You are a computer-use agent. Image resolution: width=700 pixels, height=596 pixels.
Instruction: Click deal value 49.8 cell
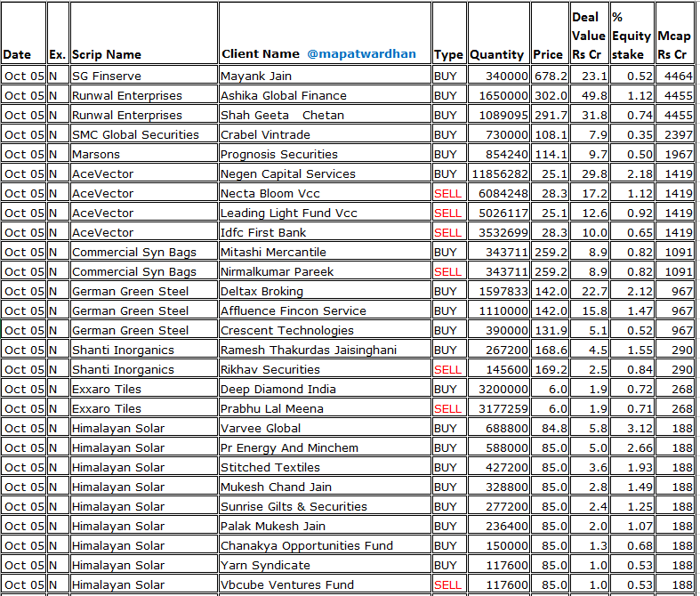(x=590, y=95)
